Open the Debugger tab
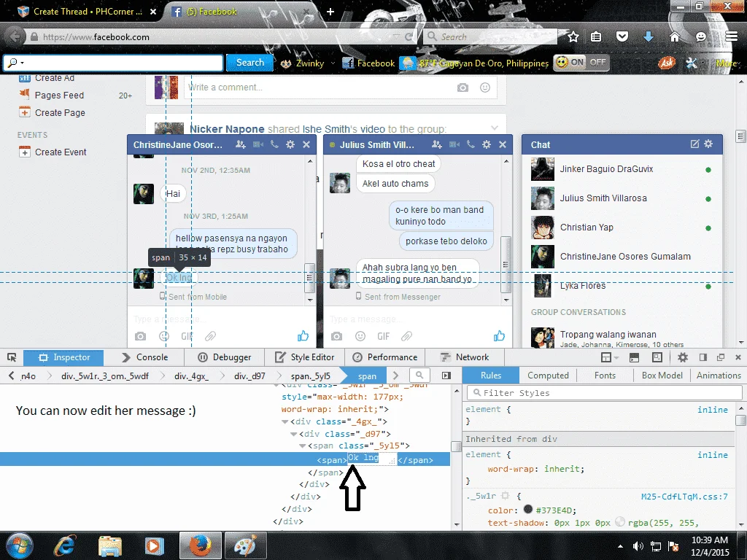 224,357
